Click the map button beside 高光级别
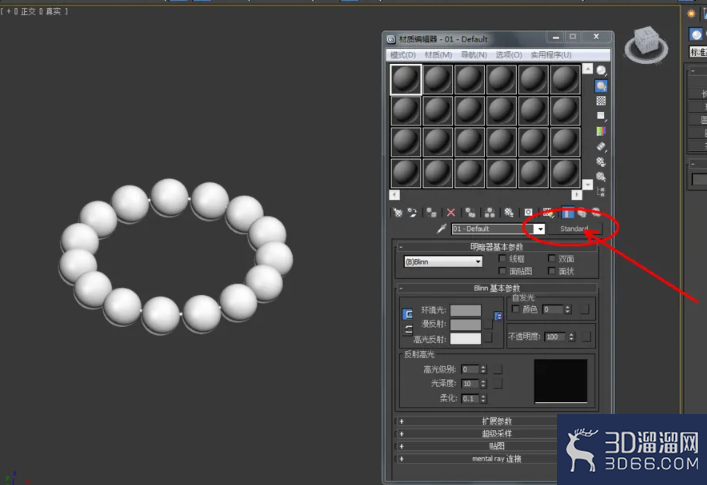Screen dimensions: 707x485 pyautogui.click(x=498, y=369)
